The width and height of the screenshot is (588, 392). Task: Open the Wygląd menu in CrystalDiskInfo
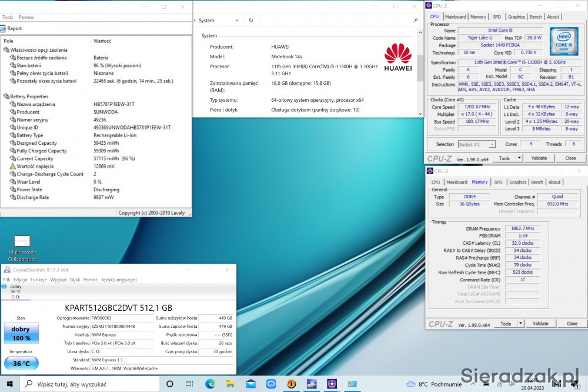(x=58, y=280)
